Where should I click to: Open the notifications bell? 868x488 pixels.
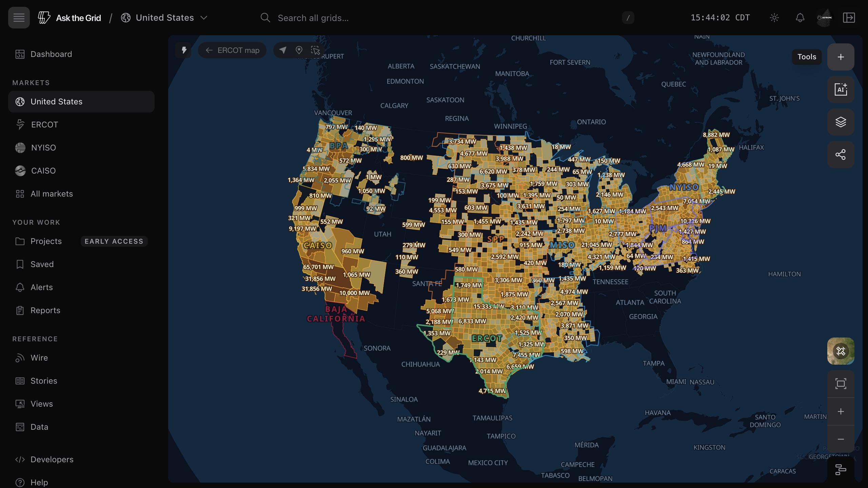[800, 18]
